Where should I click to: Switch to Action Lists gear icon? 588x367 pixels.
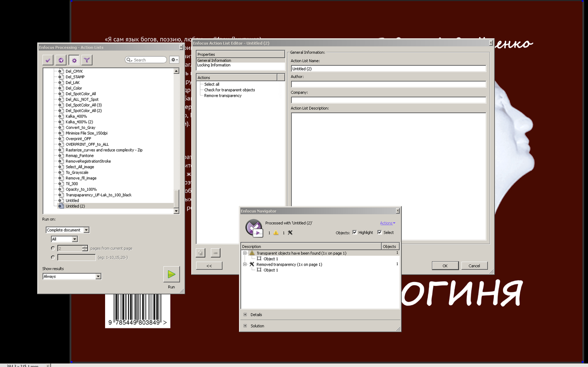[x=74, y=60]
